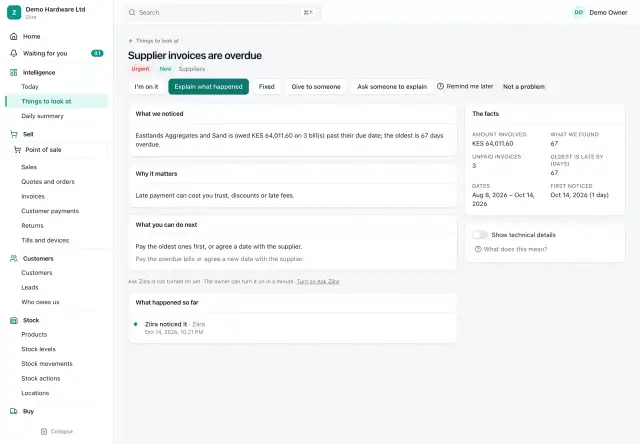This screenshot has width=640, height=444.
Task: Click Remind me later
Action: click(465, 87)
